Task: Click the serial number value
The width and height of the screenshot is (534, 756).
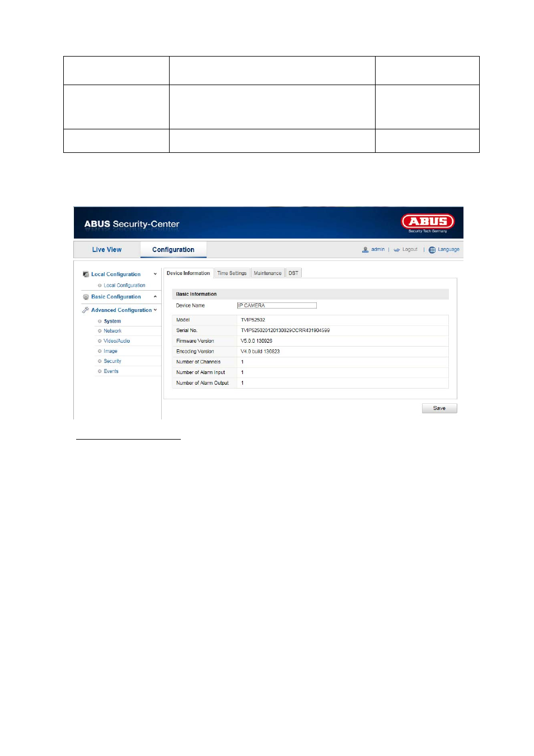Action: pos(285,330)
